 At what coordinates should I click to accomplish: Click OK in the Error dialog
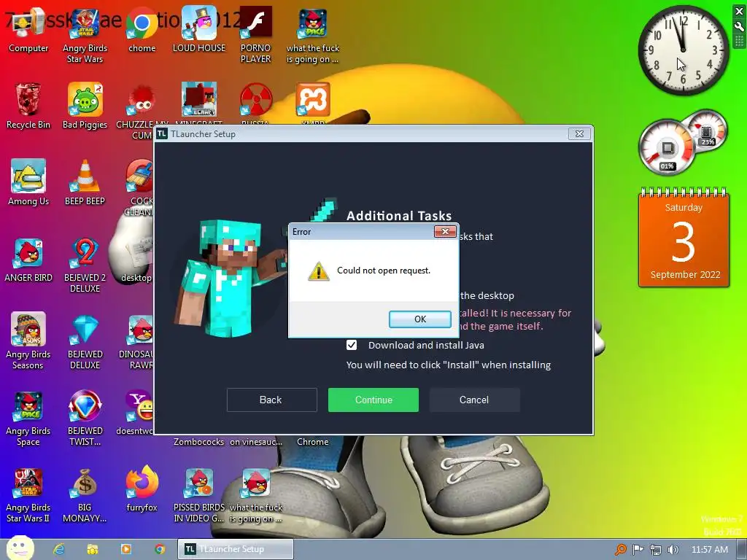point(419,319)
